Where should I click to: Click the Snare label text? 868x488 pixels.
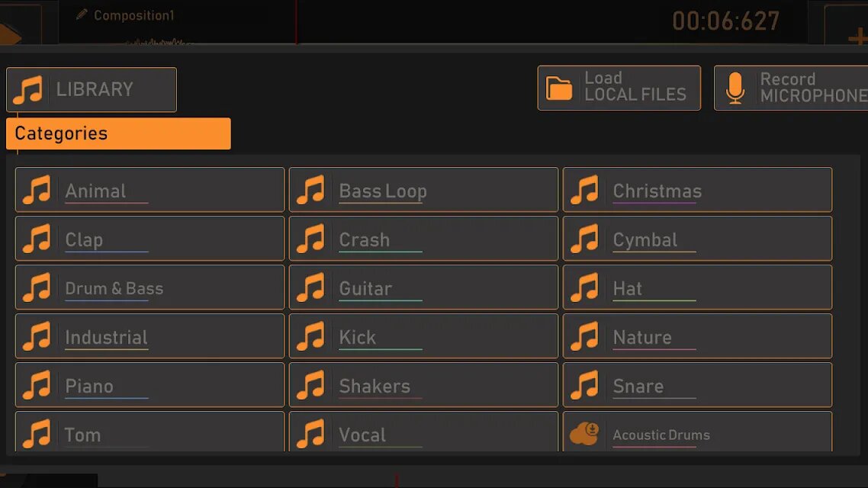(638, 386)
